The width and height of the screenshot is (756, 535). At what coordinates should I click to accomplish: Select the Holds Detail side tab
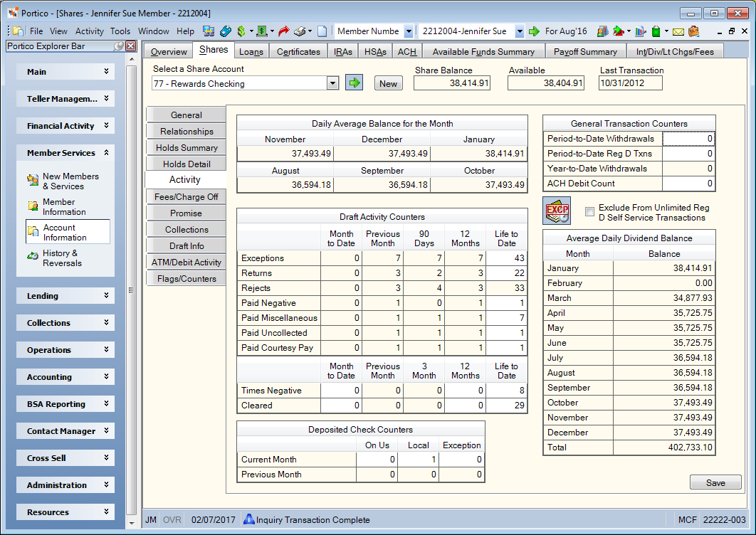coord(187,164)
